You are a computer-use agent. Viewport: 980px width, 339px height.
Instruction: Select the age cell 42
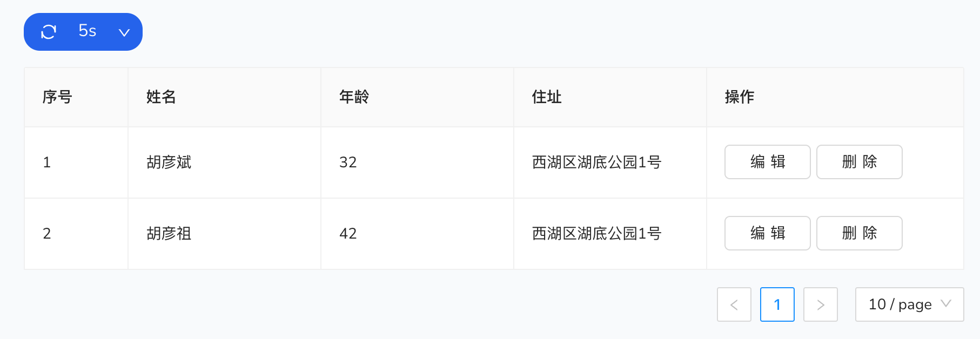(348, 233)
